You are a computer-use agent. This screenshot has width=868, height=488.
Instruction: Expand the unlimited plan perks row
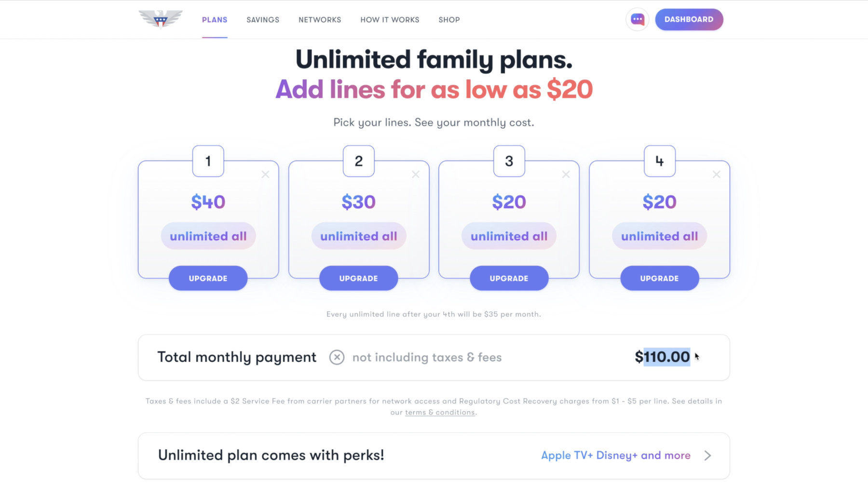pos(707,455)
